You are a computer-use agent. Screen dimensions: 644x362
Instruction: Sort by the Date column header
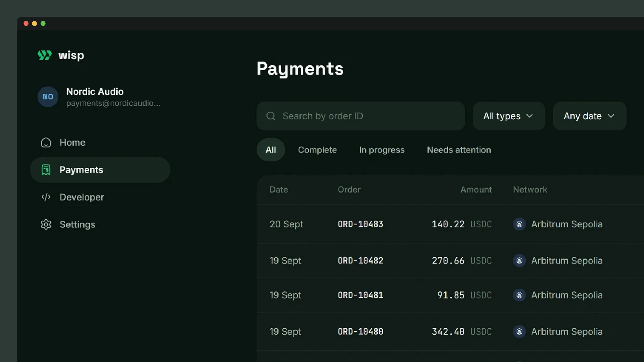(279, 190)
